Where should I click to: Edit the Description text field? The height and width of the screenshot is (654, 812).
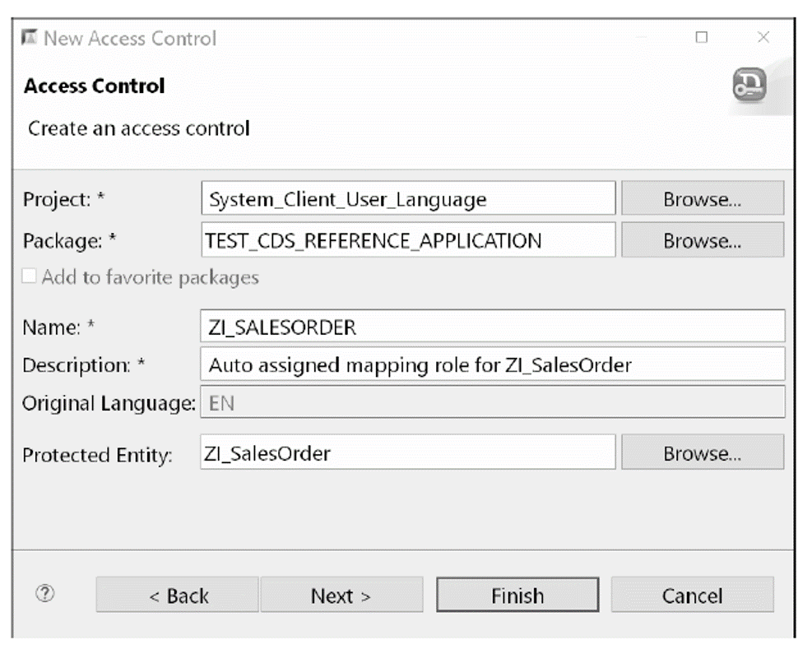(x=491, y=365)
